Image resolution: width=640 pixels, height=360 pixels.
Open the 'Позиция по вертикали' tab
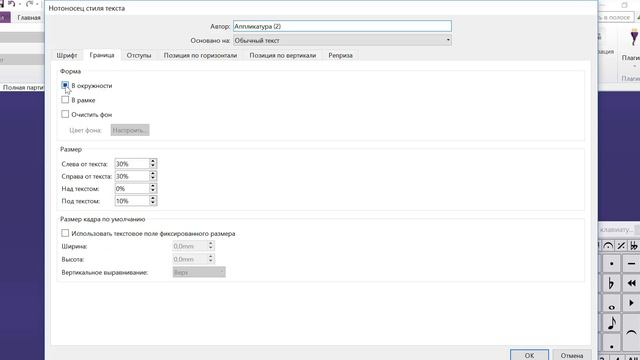pyautogui.click(x=283, y=55)
